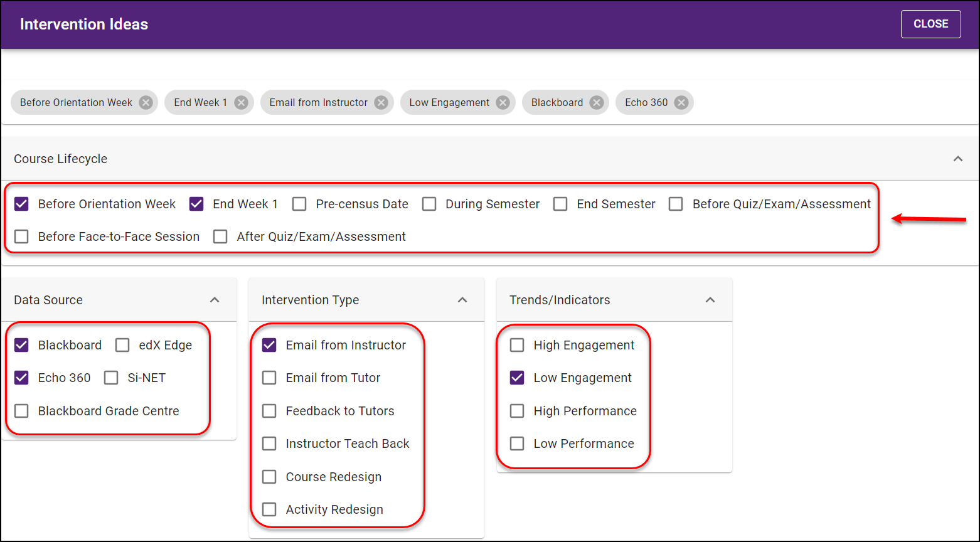Screen dimensions: 980x542
Task: Uncheck the Blackboard data source
Action: (21, 345)
